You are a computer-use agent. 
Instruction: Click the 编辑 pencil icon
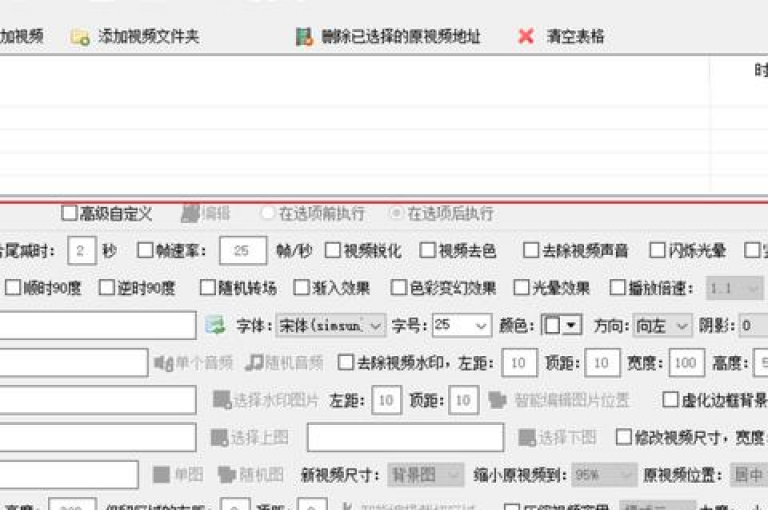click(190, 214)
